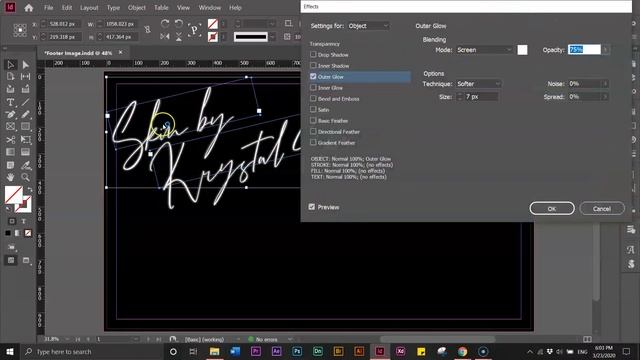Select the Type tool
This screenshot has width=640, height=360.
pos(11,102)
